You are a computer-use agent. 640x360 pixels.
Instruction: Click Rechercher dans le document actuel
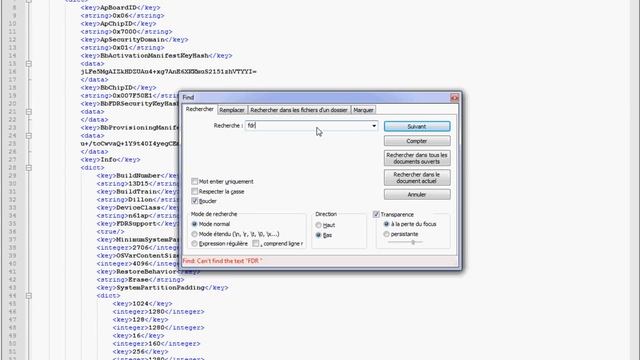pos(417,178)
